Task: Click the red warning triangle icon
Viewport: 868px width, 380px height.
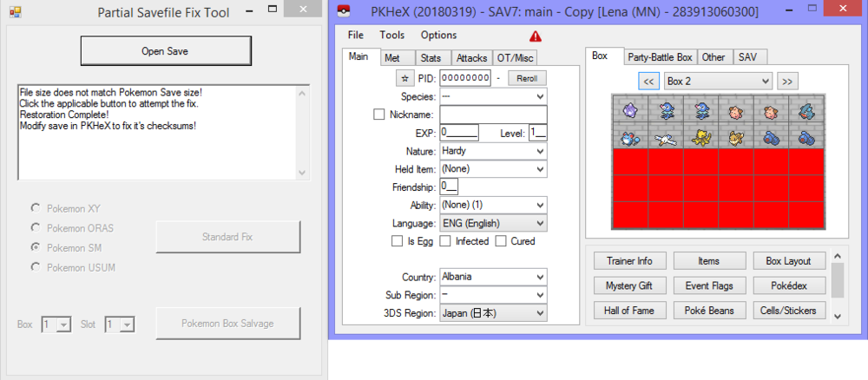Action: coord(536,36)
